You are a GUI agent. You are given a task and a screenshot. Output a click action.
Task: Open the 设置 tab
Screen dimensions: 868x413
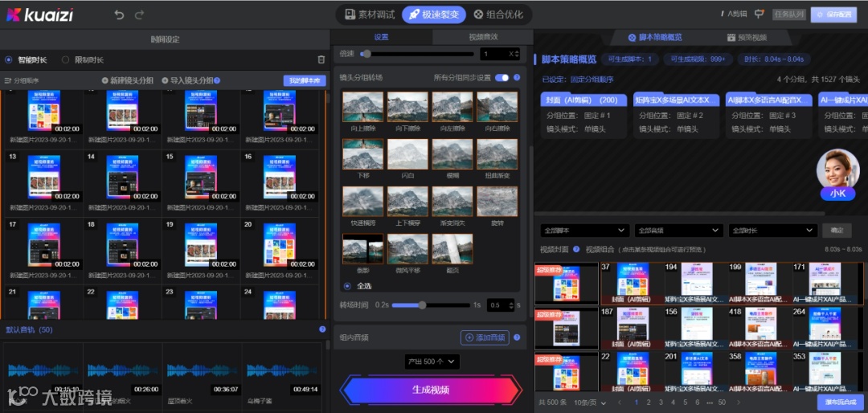click(382, 37)
